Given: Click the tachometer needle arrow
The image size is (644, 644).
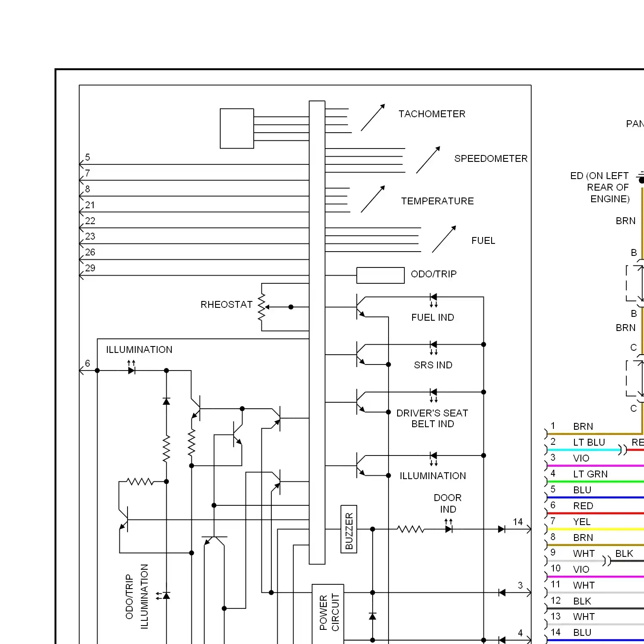Looking at the screenshot, I should click(x=373, y=117).
